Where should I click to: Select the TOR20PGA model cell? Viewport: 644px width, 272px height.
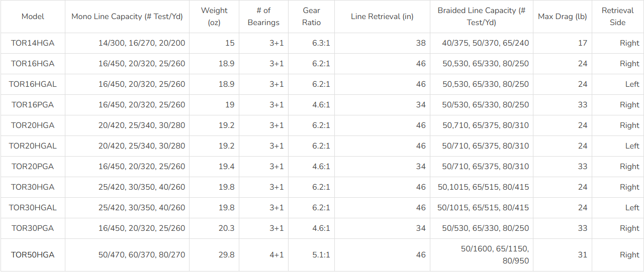pyautogui.click(x=33, y=167)
